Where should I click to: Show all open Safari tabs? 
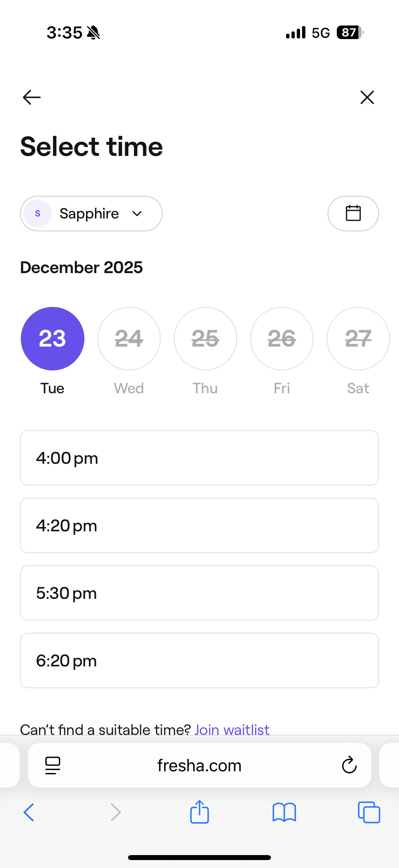coord(369,812)
